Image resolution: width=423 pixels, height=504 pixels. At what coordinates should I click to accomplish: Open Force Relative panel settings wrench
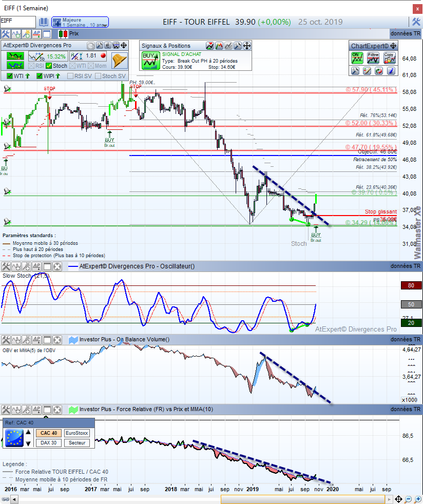tap(6, 410)
